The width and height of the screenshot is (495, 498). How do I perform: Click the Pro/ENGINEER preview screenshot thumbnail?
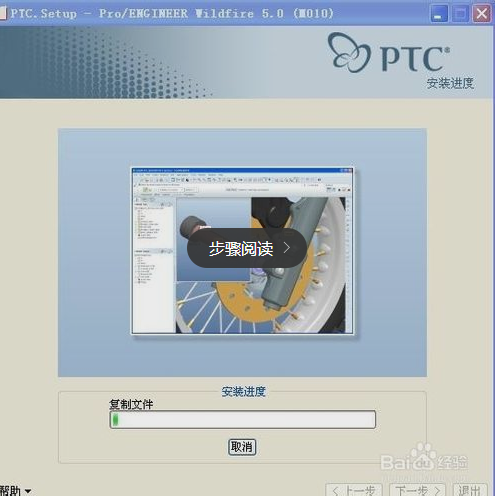(242, 251)
